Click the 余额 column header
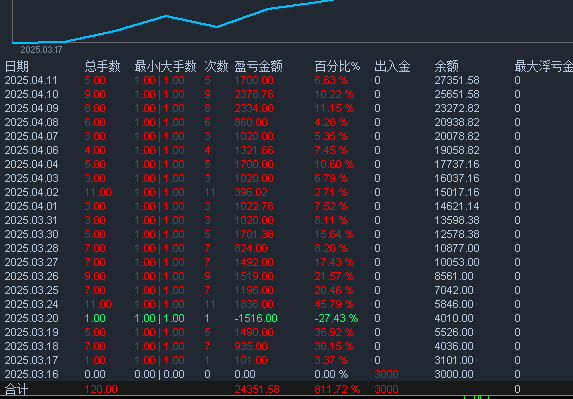 (x=446, y=66)
